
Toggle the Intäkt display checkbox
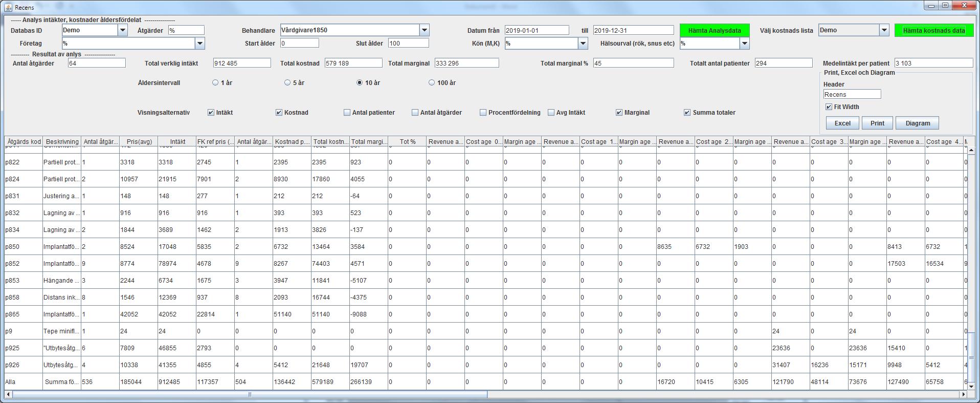pos(211,112)
